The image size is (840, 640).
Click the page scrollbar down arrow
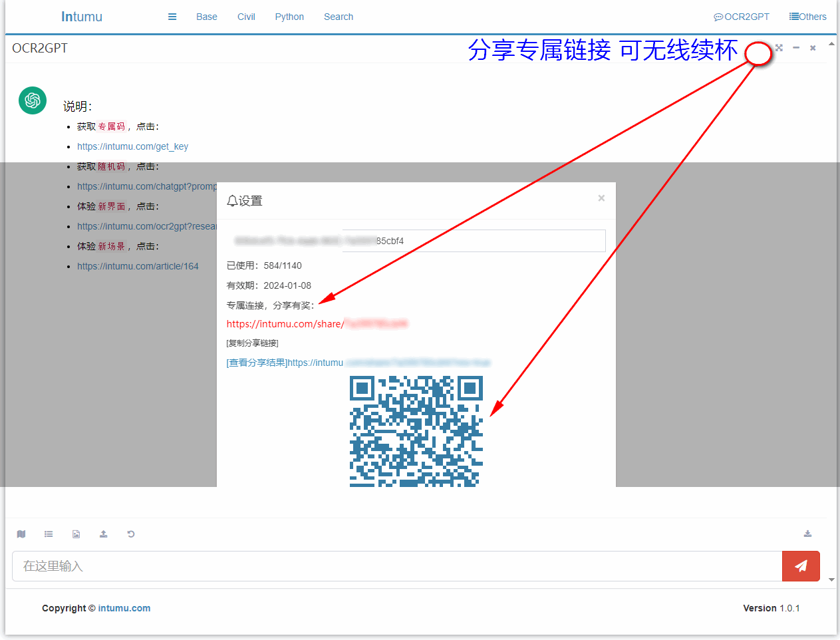[831, 579]
